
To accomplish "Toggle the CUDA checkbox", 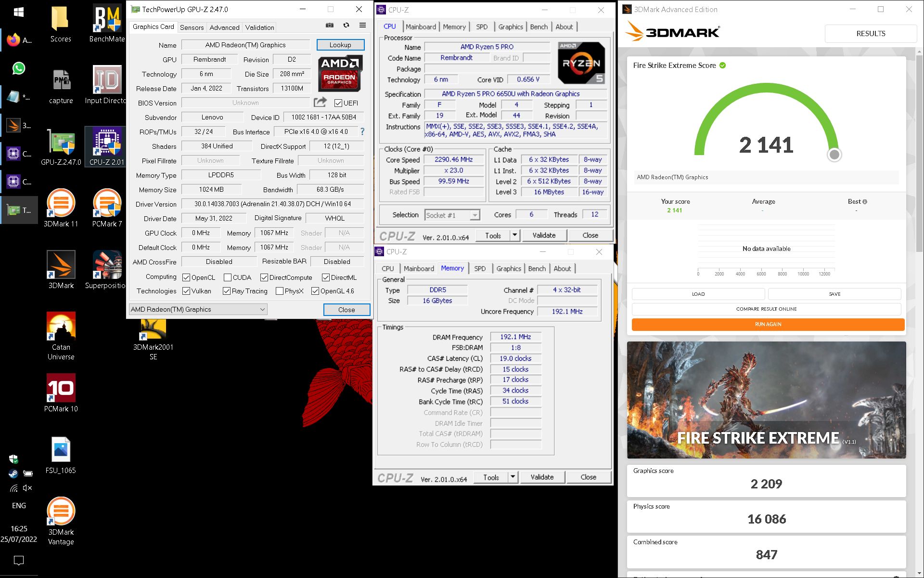I will [x=228, y=277].
